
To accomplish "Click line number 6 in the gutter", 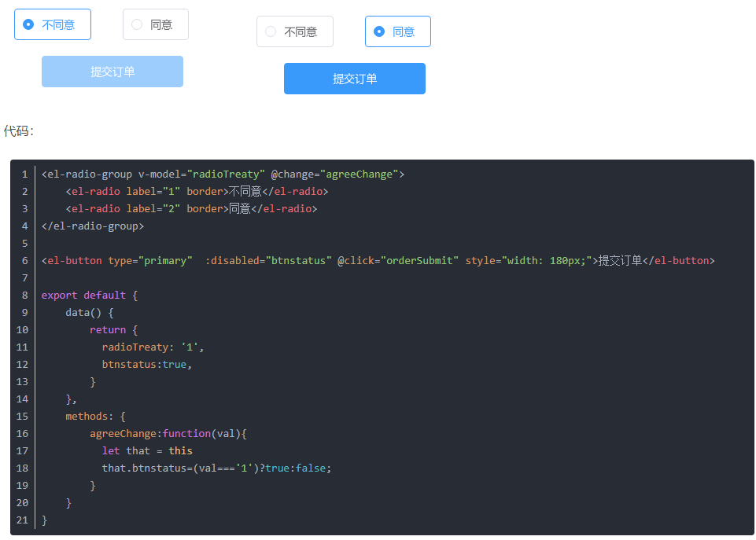I will 24,261.
